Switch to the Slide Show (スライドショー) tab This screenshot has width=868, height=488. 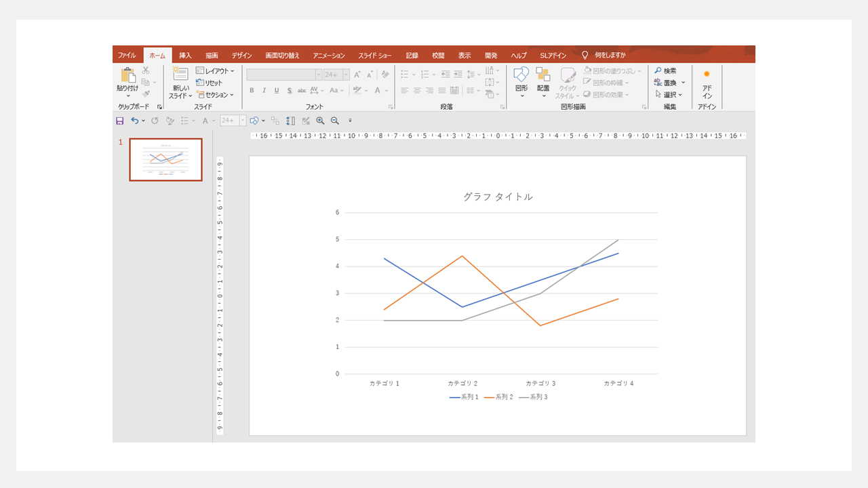click(375, 56)
